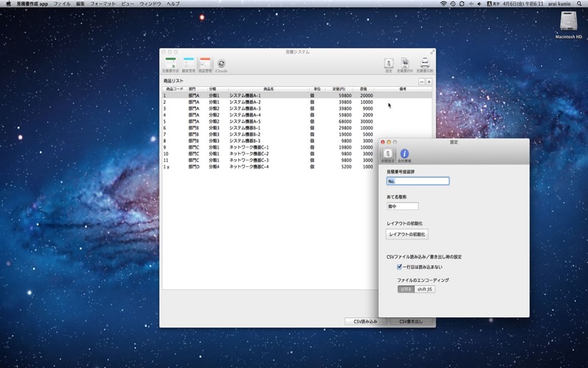Open 見積書作成 app menu
Viewport: 588px width, 368px height.
pyautogui.click(x=32, y=4)
